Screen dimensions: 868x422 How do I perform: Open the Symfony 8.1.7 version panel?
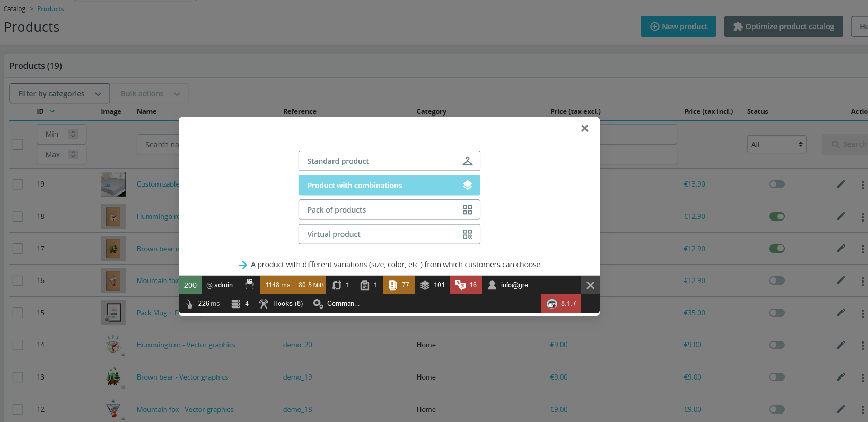coord(562,304)
